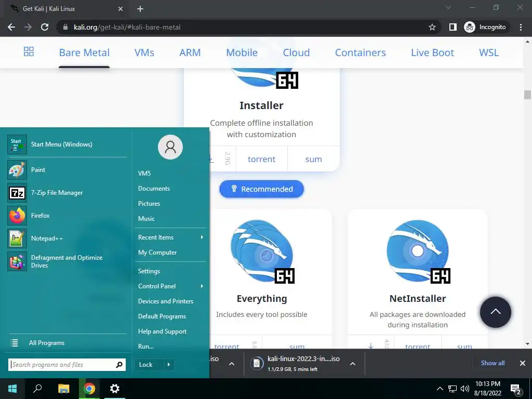The height and width of the screenshot is (399, 532).
Task: Go to the WSL tab
Action: click(489, 52)
